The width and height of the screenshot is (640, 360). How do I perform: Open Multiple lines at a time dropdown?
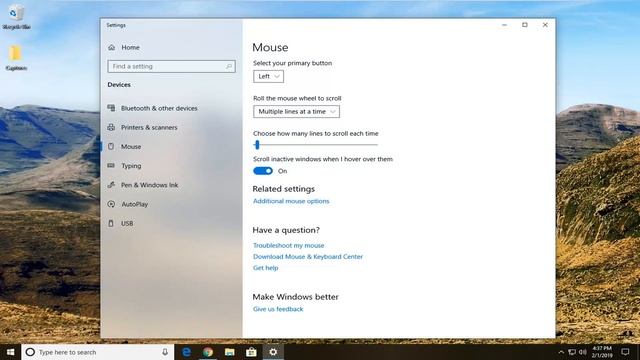pyautogui.click(x=296, y=111)
